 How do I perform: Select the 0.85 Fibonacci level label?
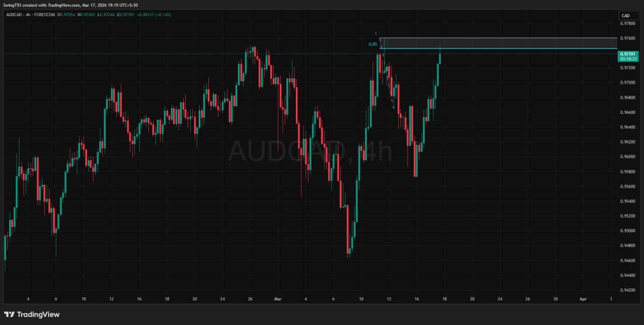point(372,44)
